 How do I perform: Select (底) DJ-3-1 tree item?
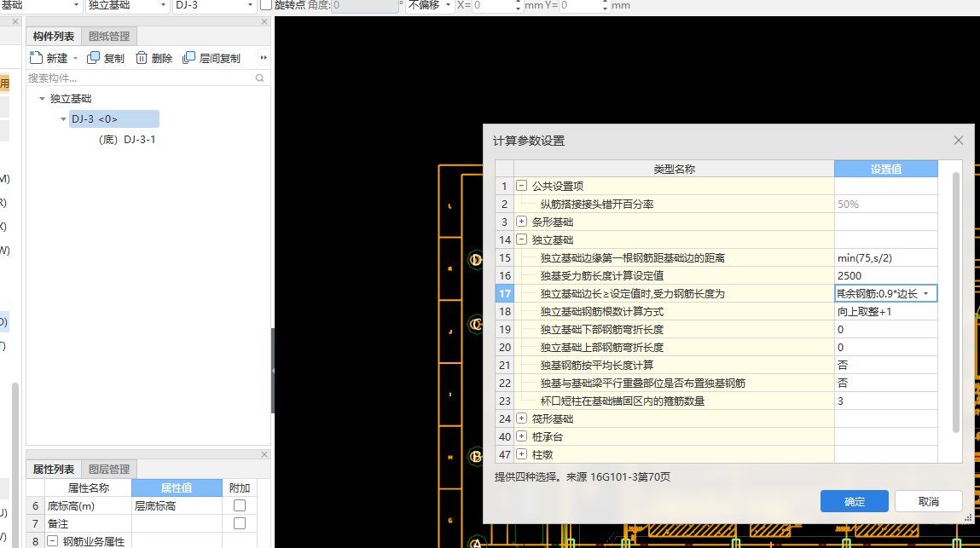tap(127, 139)
